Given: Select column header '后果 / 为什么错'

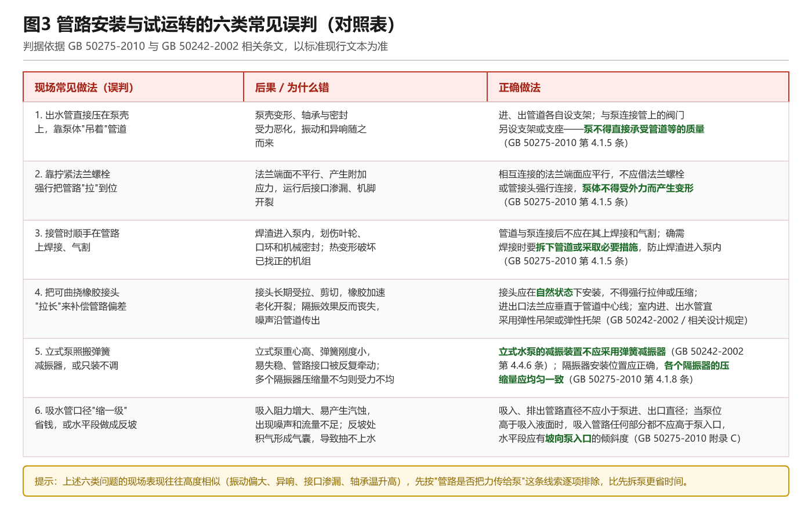Looking at the screenshot, I should click(x=365, y=88).
